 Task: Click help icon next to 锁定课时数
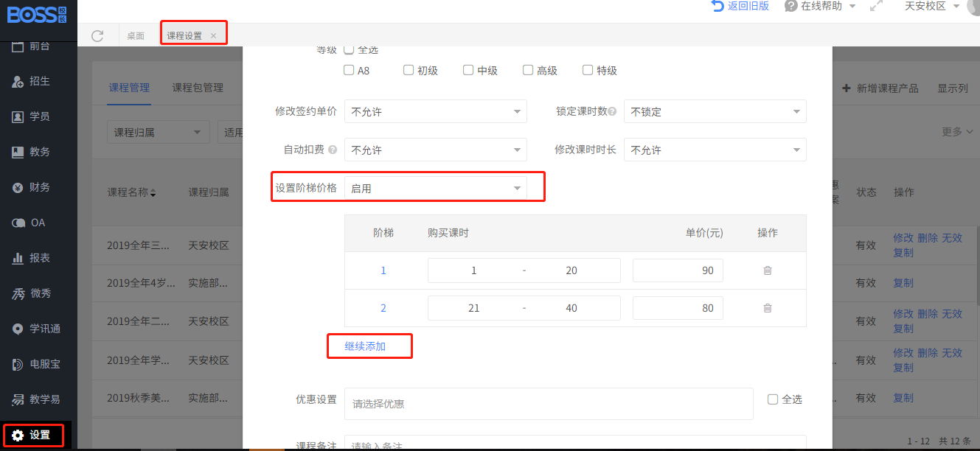pyautogui.click(x=612, y=111)
